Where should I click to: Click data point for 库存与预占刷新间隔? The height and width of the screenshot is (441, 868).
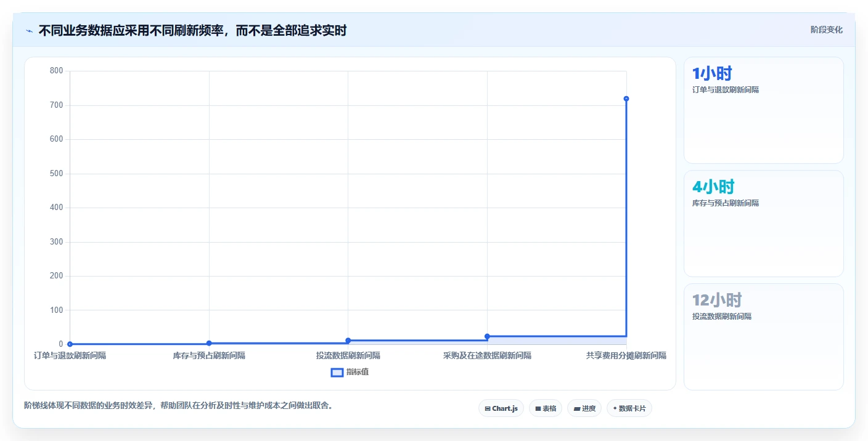click(209, 343)
